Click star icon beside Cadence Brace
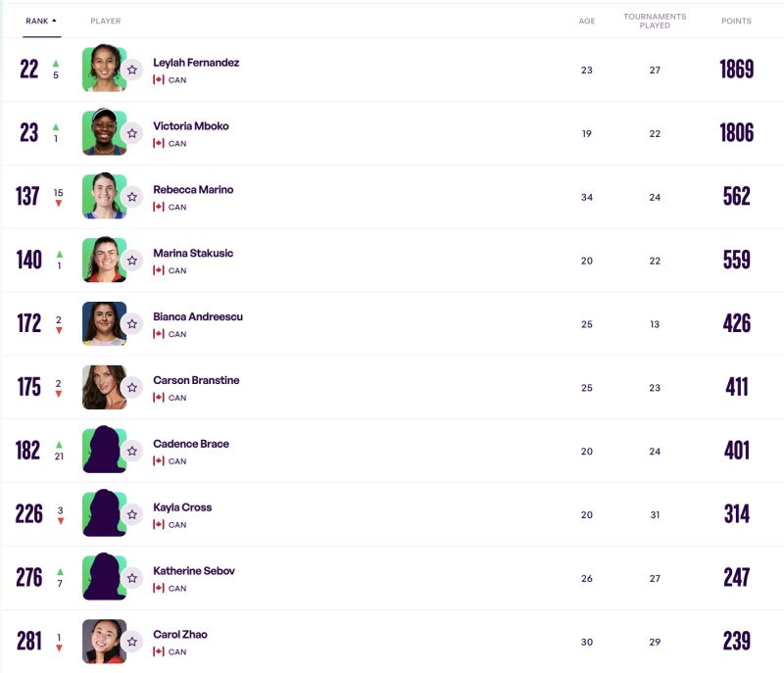 click(x=132, y=452)
